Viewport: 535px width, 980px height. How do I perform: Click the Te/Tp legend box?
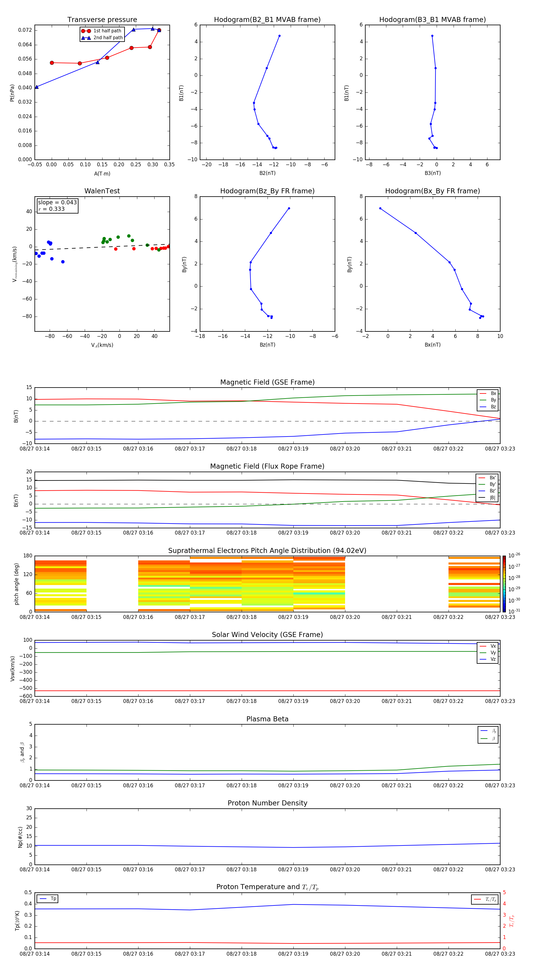[x=485, y=899]
